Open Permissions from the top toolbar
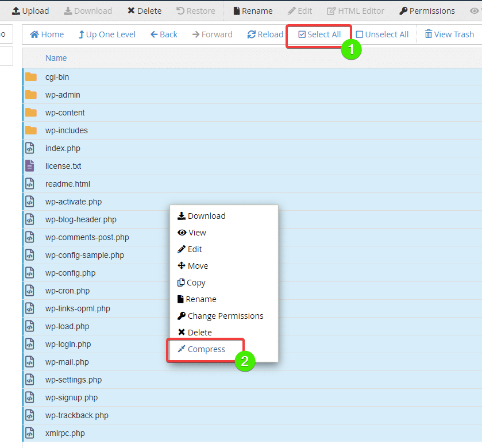 (x=427, y=11)
